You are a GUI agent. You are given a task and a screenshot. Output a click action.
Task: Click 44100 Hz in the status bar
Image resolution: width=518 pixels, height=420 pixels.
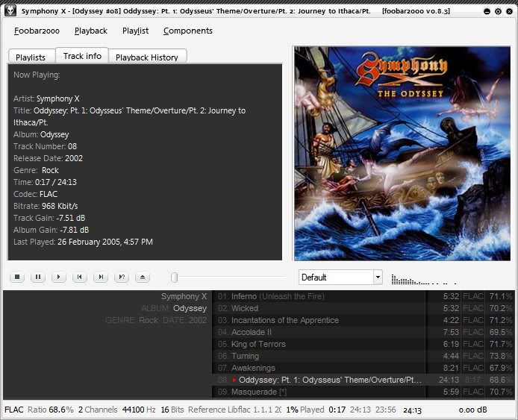tap(139, 410)
